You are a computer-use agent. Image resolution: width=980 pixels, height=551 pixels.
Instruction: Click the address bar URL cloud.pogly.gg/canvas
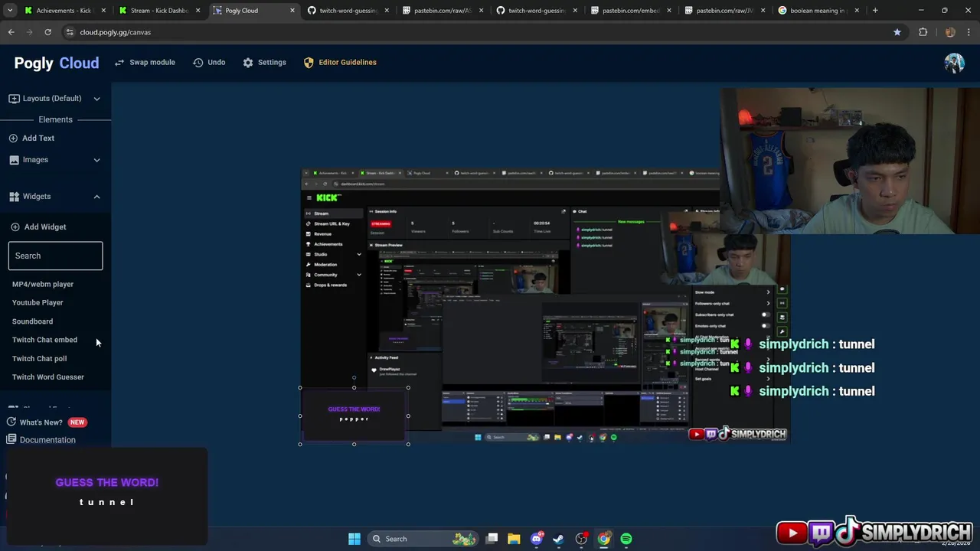[116, 32]
